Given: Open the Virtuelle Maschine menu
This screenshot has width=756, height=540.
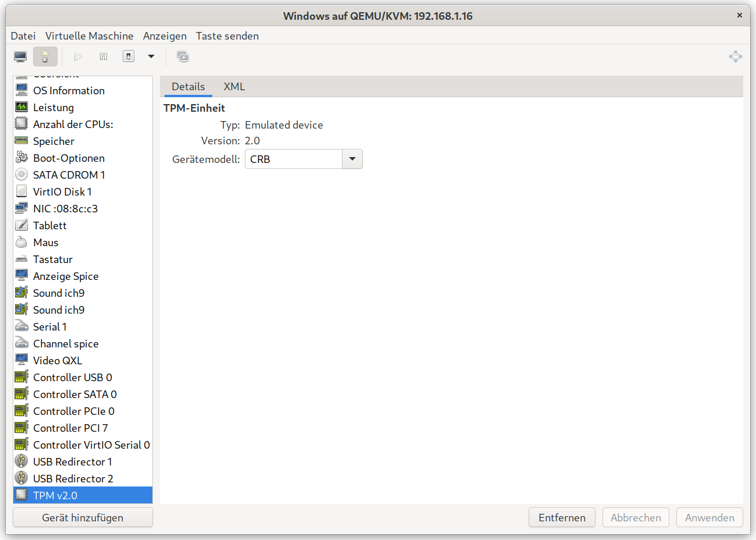Looking at the screenshot, I should [89, 35].
